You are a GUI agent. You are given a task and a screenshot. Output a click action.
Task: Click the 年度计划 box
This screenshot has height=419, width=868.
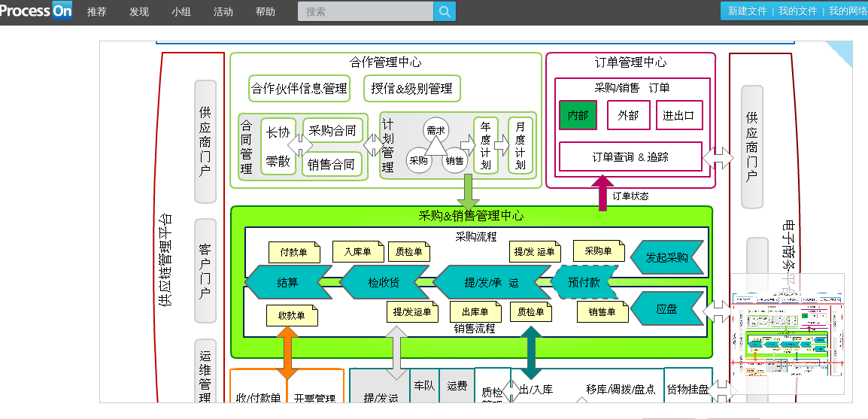click(x=485, y=146)
